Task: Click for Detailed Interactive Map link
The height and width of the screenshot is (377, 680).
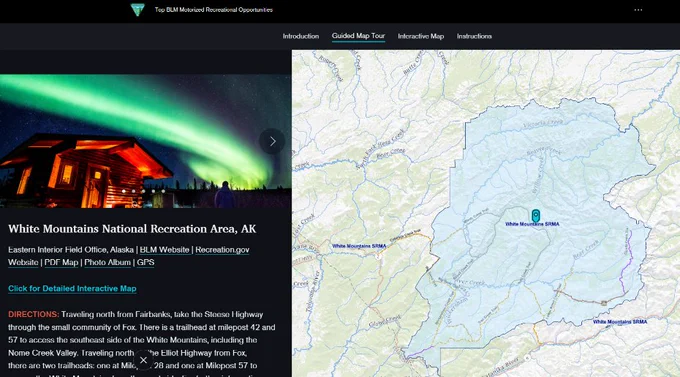Action: tap(72, 288)
